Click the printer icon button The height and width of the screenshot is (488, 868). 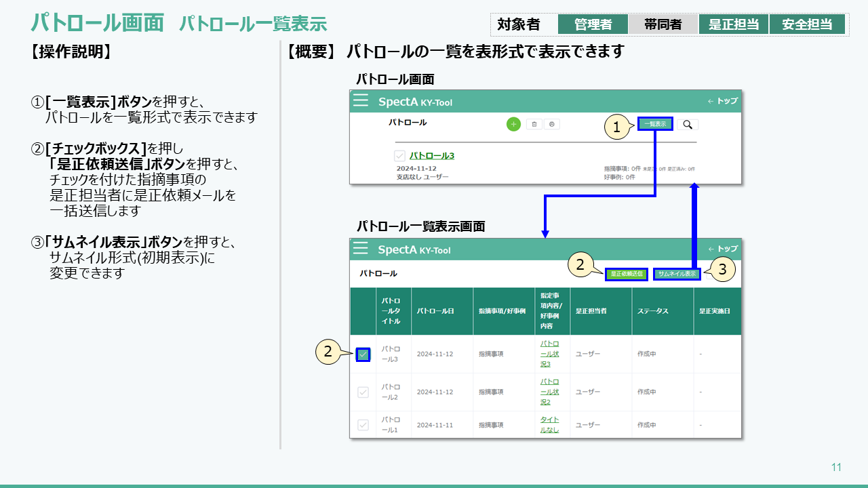(552, 124)
